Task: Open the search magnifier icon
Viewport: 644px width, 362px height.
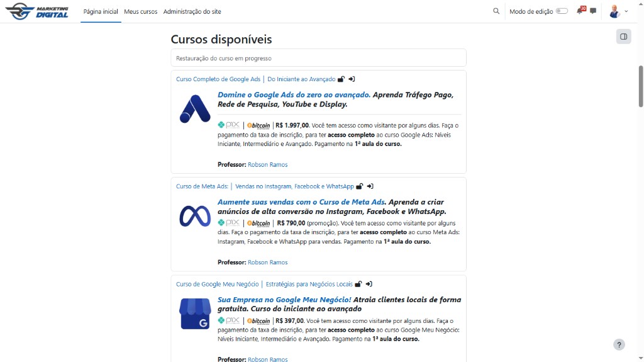Action: 496,11
